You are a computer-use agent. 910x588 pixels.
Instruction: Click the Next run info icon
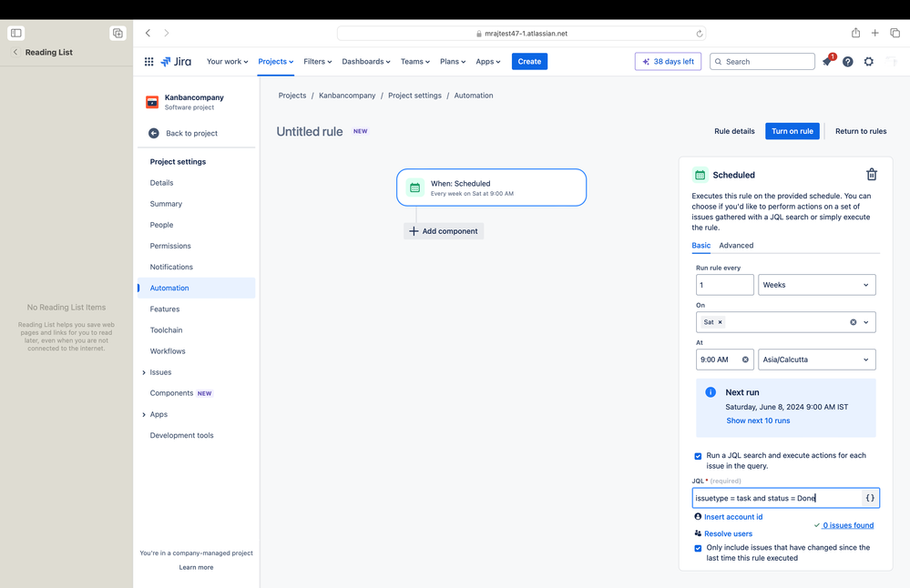tap(711, 392)
